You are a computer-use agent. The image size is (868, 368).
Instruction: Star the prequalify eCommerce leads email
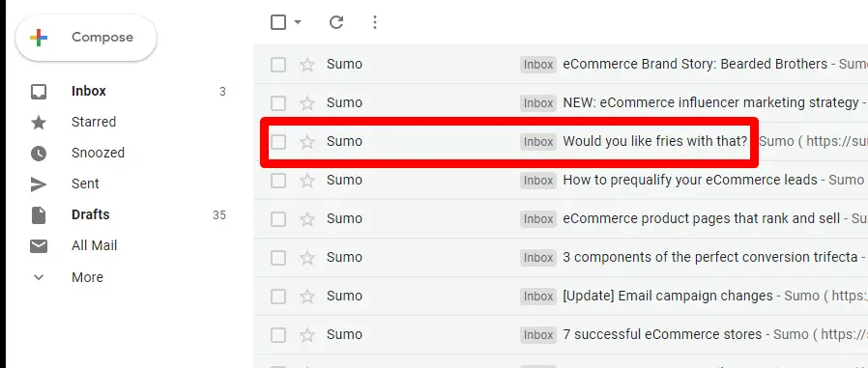(x=307, y=181)
